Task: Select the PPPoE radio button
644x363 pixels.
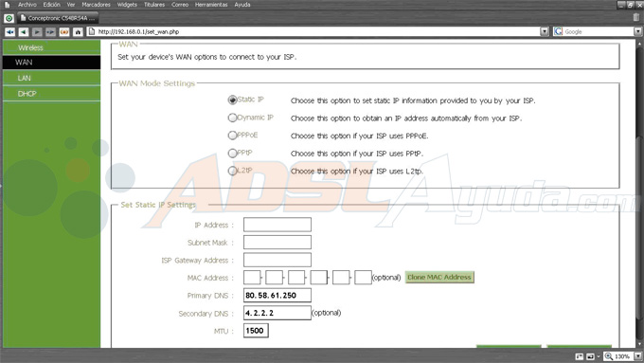Action: coord(232,136)
